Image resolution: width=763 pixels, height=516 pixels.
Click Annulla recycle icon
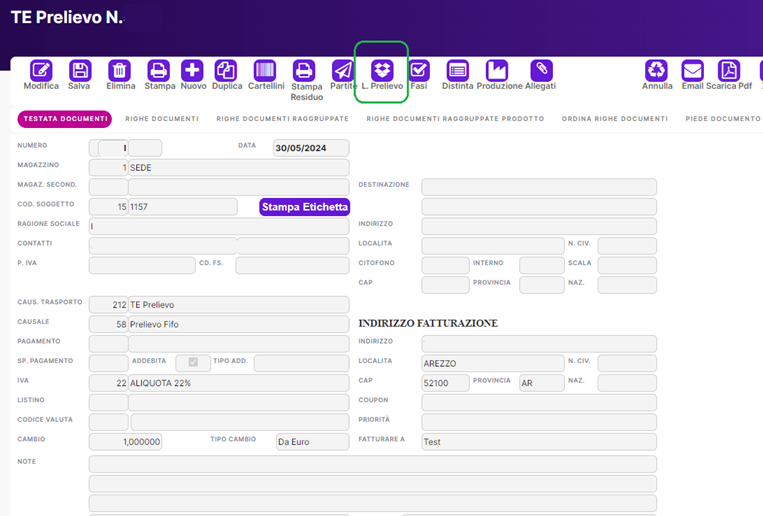(x=657, y=71)
